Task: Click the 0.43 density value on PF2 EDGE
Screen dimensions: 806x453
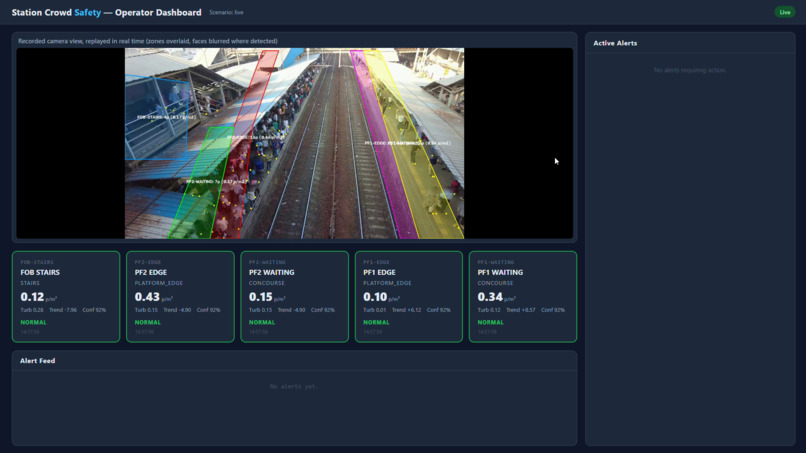Action: pos(147,297)
